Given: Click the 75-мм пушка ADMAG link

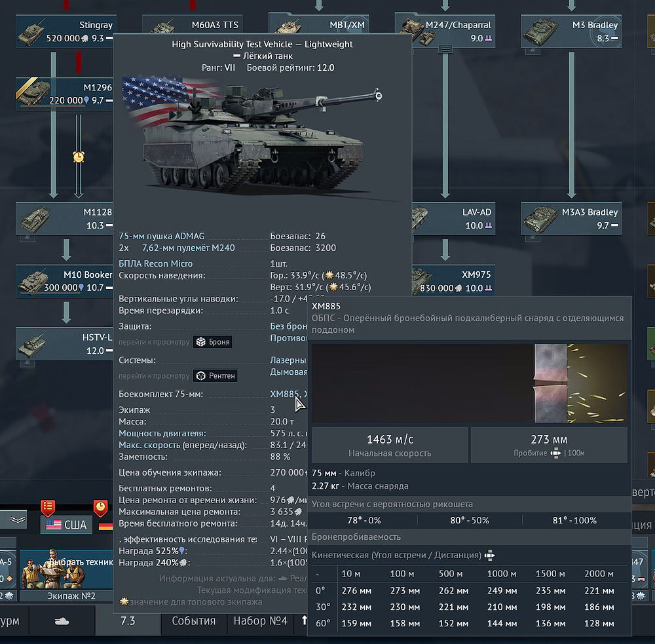Looking at the screenshot, I should [x=157, y=236].
